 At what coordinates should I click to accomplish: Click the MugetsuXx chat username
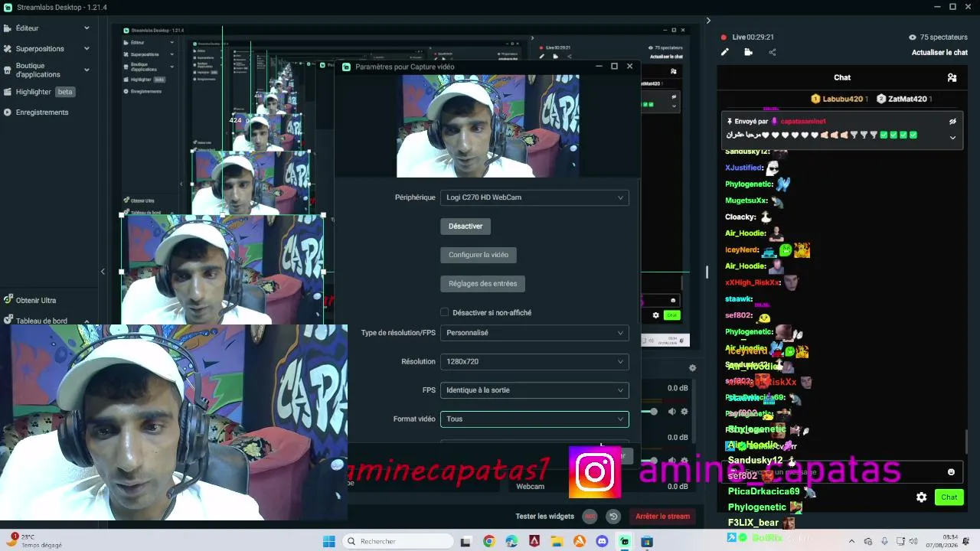tap(746, 201)
